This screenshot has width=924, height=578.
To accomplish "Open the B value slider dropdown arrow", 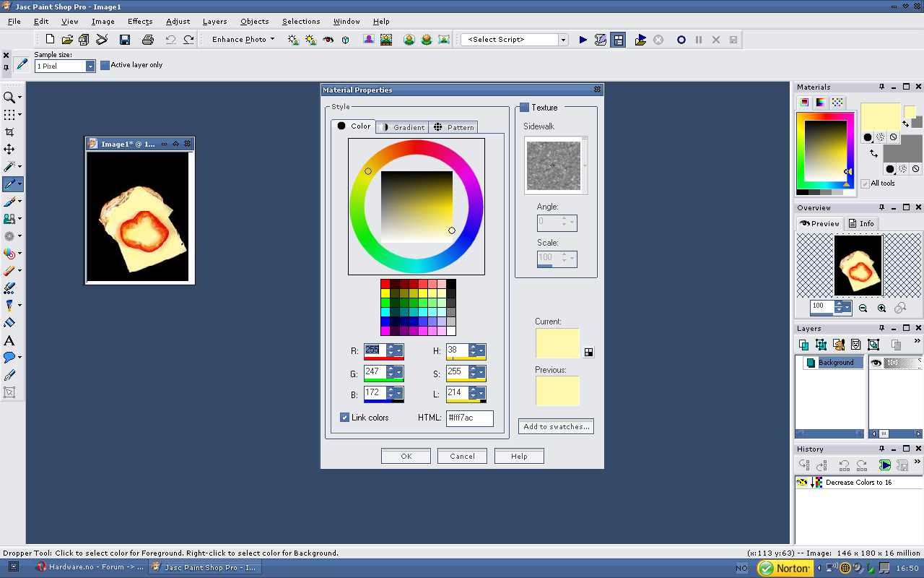I will pyautogui.click(x=400, y=393).
